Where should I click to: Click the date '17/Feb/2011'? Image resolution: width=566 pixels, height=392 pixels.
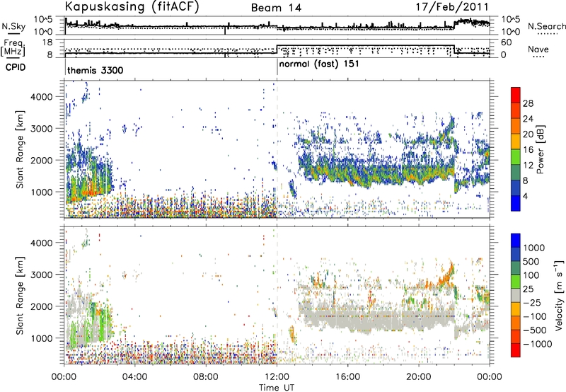[x=452, y=7]
